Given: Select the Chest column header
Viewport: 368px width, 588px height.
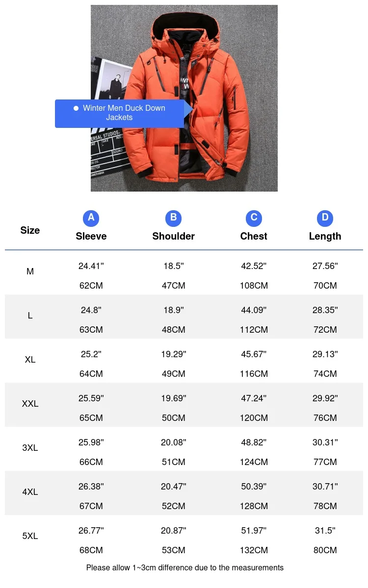Looking at the screenshot, I should (x=254, y=236).
